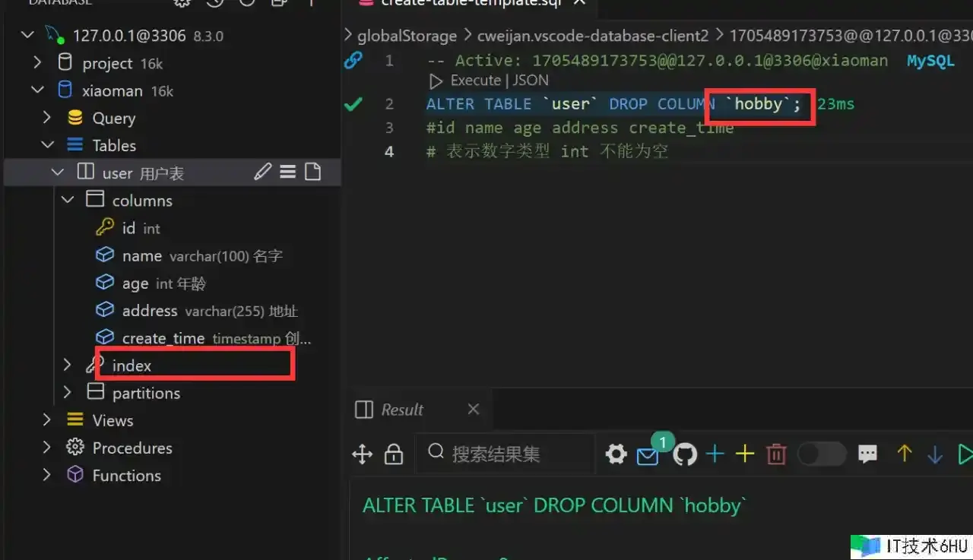Open the envelope icon with badge 1
This screenshot has width=973, height=560.
click(648, 456)
